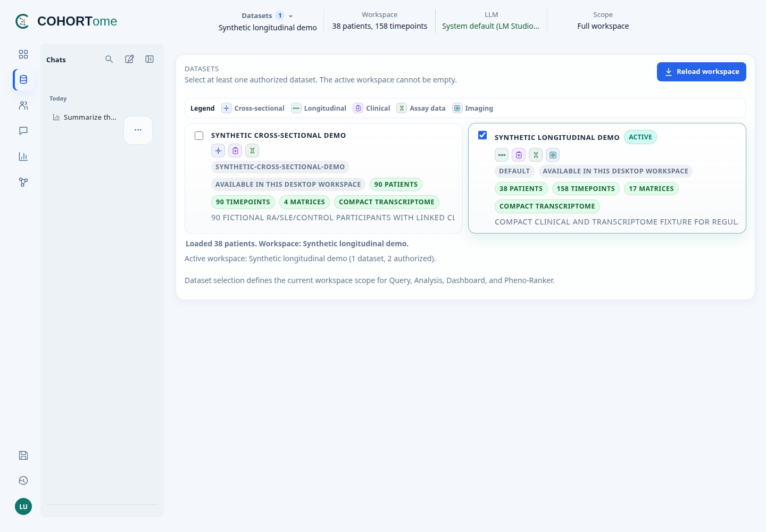Screen dimensions: 766x532
Task: Click the ACTIVE badge on Longitudinal Demo
Action: [640, 137]
